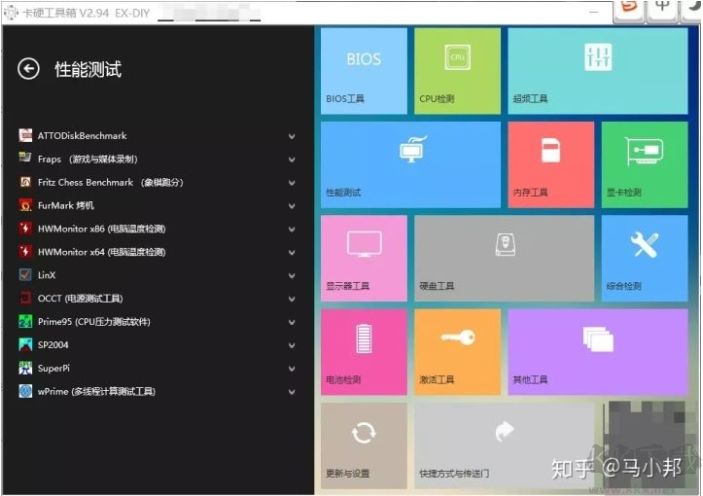
Task: Expand the SP2004 chevron
Action: (x=292, y=346)
